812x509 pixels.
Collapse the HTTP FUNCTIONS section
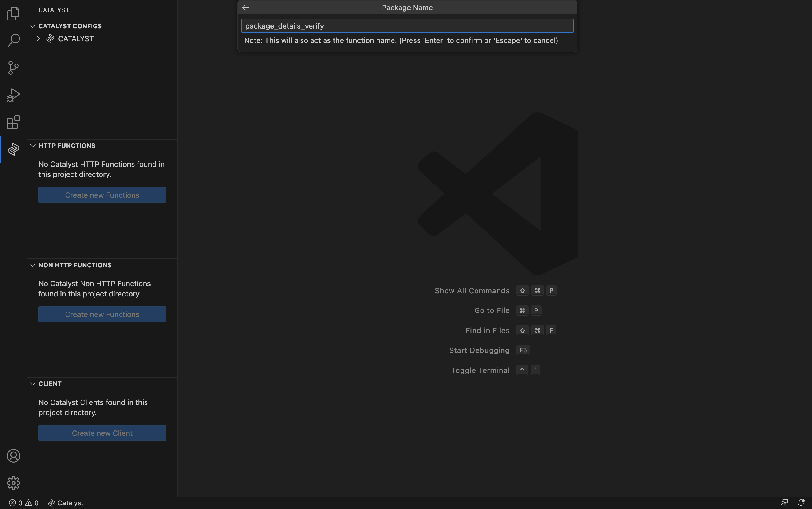click(x=33, y=146)
